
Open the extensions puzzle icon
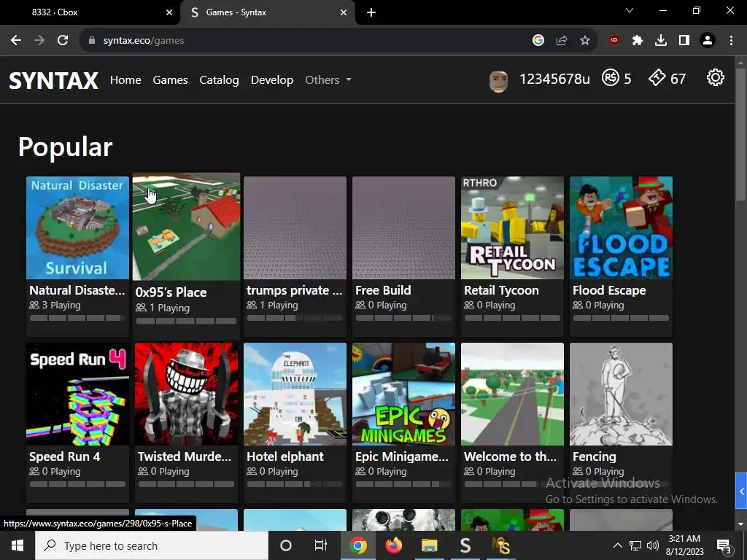click(638, 41)
